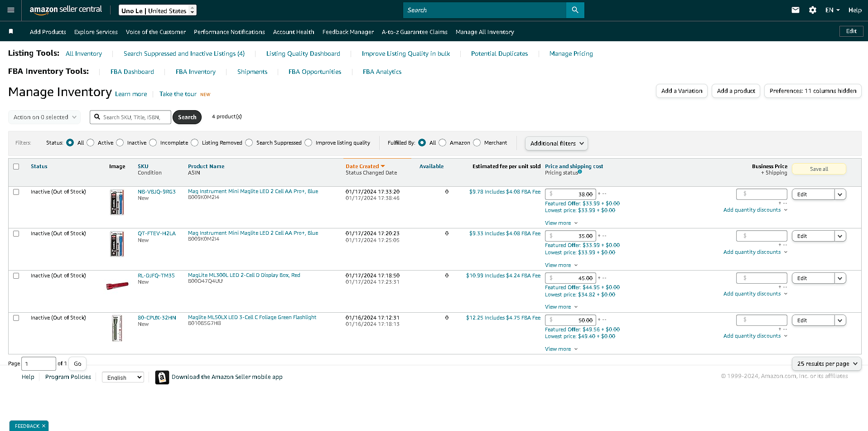Click Go next to the page number
Viewport: 868px width, 431px height.
pos(77,363)
